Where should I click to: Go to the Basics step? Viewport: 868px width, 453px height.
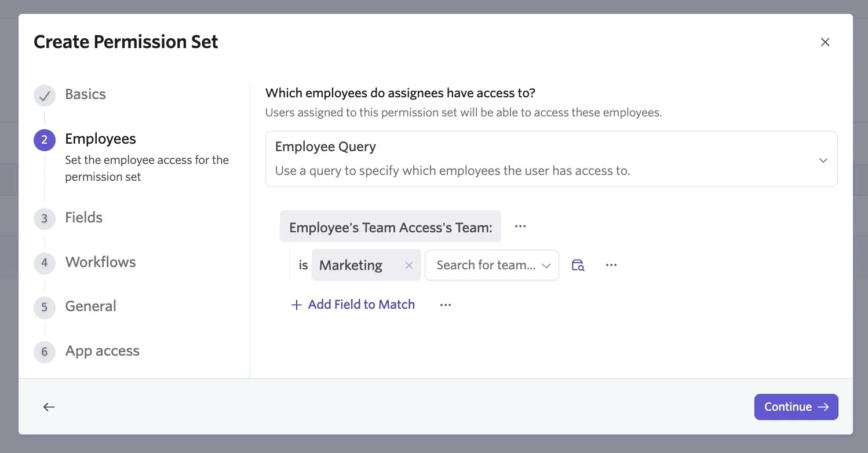85,94
